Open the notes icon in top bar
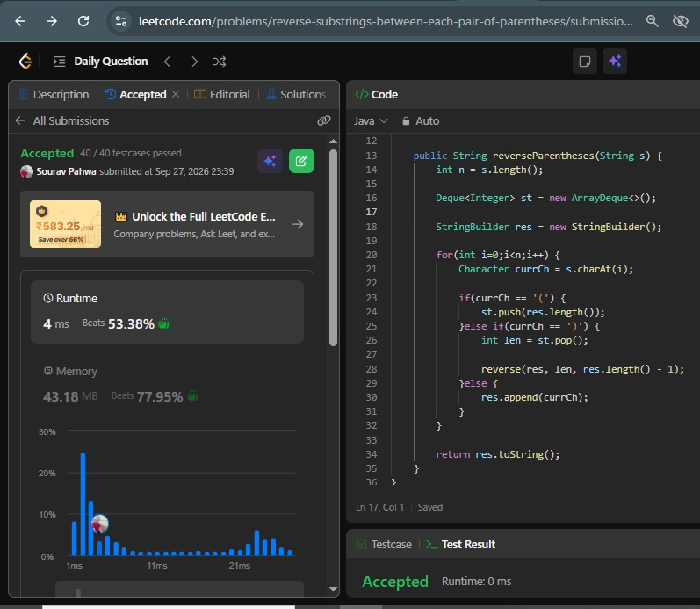 [x=585, y=62]
